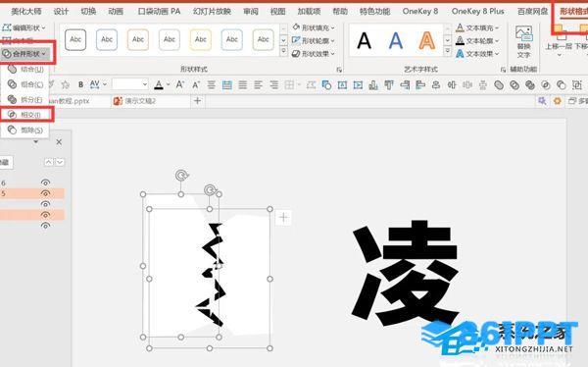
Task: Apply the blue A WordArt style
Action: pyautogui.click(x=396, y=40)
